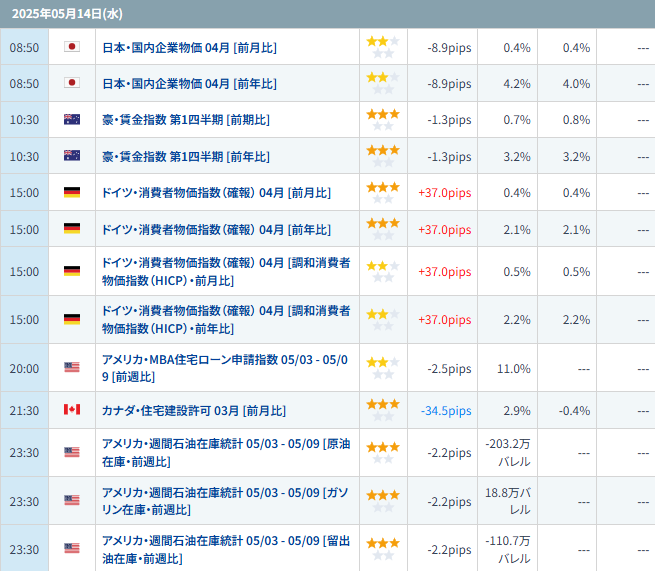Image resolution: width=655 pixels, height=571 pixels.
Task: Click the star rating for カナダ・住宅建設許可
Action: (383, 410)
